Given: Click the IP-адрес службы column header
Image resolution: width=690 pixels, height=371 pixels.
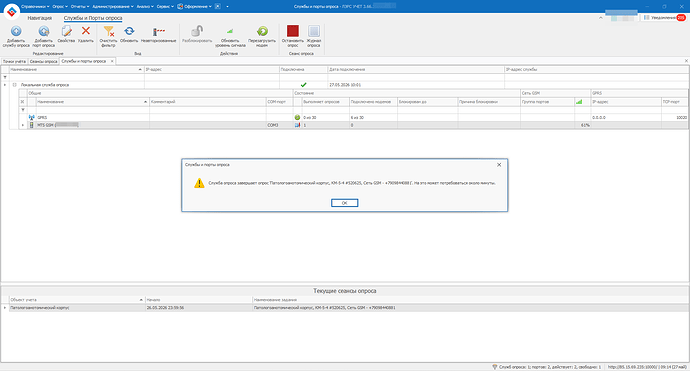Looking at the screenshot, I should pyautogui.click(x=596, y=70).
